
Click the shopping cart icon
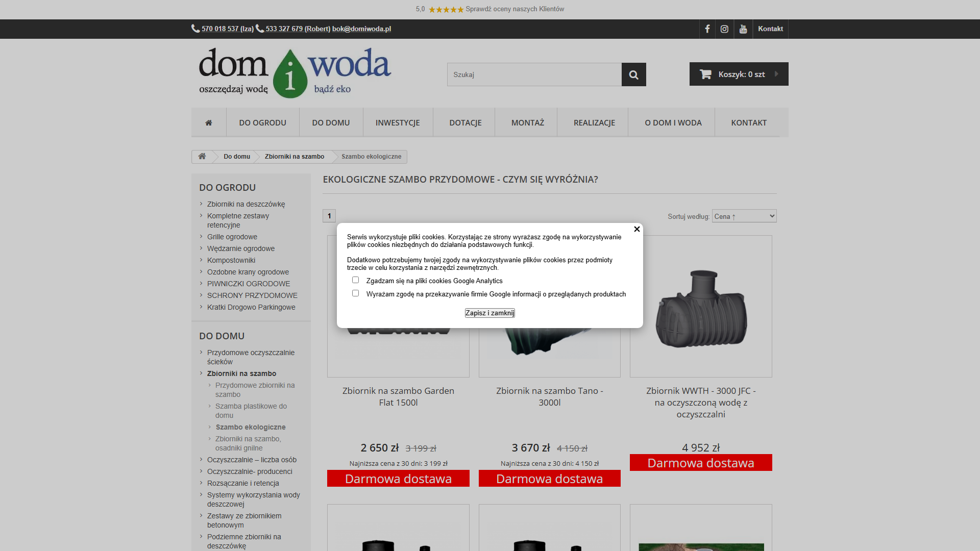(x=705, y=74)
